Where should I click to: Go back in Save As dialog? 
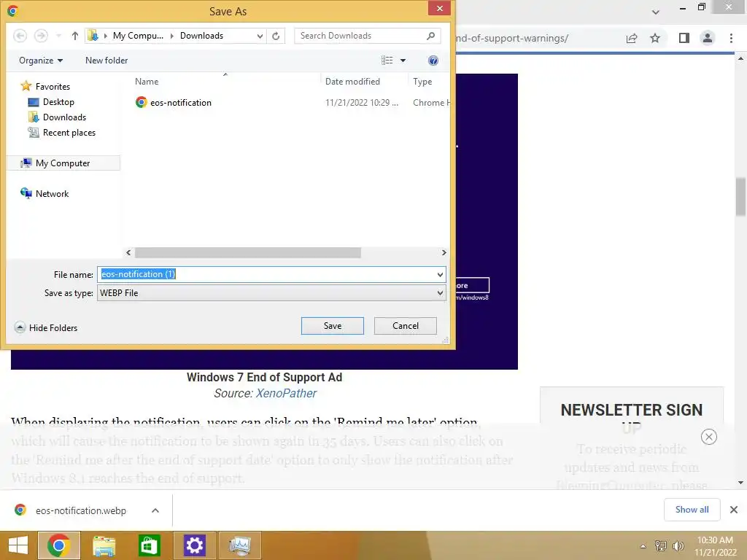tap(20, 36)
